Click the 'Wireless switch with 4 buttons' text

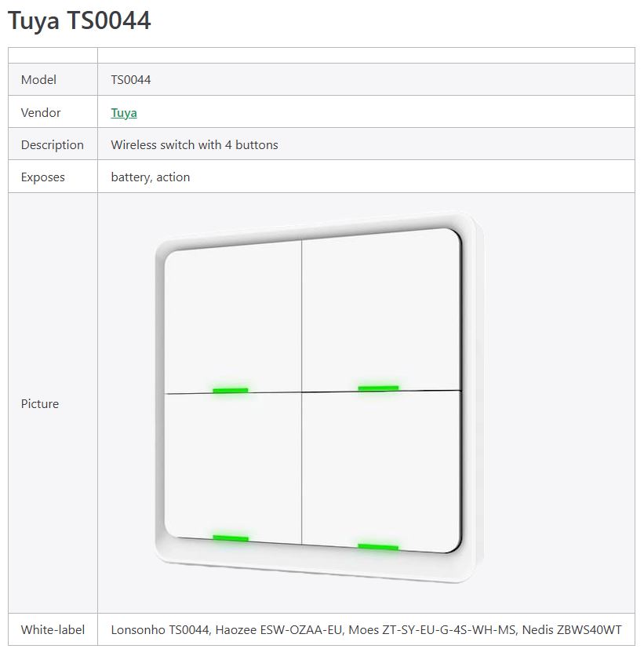point(195,145)
